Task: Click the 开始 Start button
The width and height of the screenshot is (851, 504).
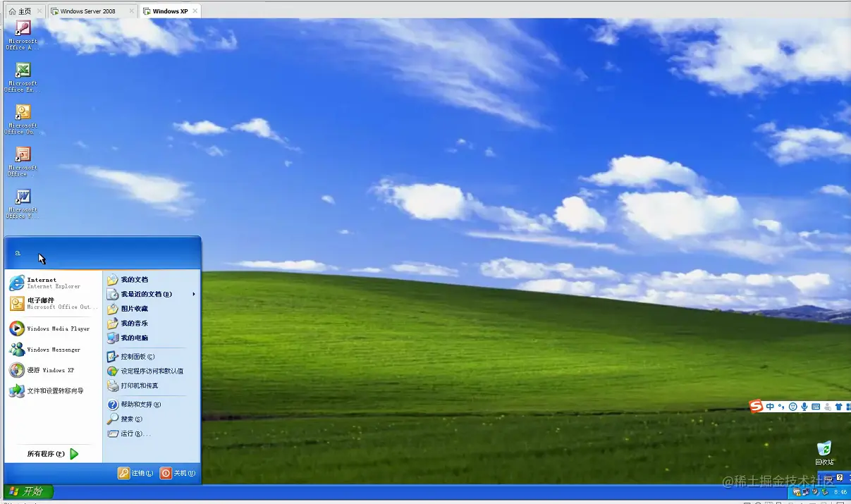Action: [28, 491]
